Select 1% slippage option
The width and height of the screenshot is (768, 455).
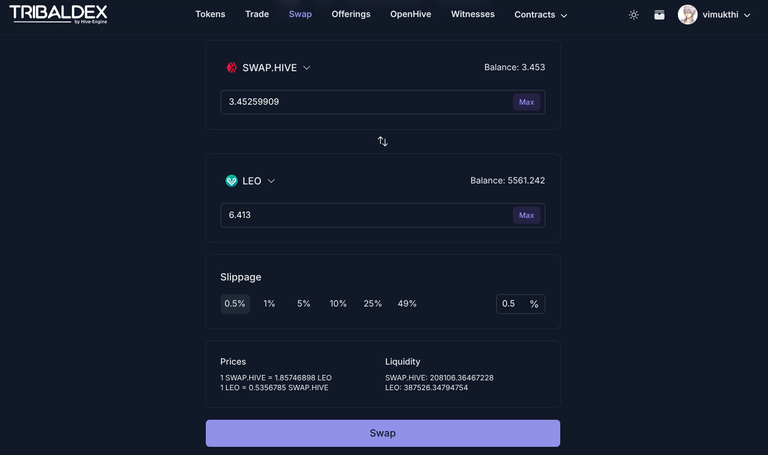coord(269,304)
